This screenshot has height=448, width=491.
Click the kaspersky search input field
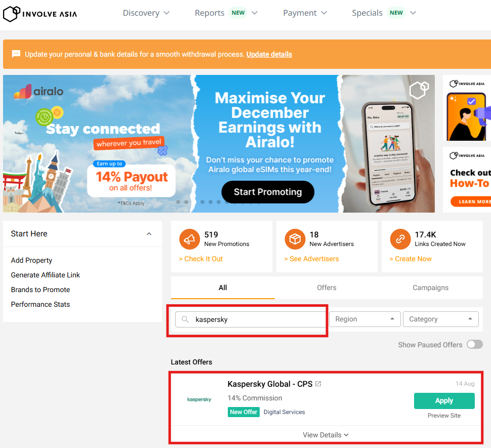click(258, 319)
